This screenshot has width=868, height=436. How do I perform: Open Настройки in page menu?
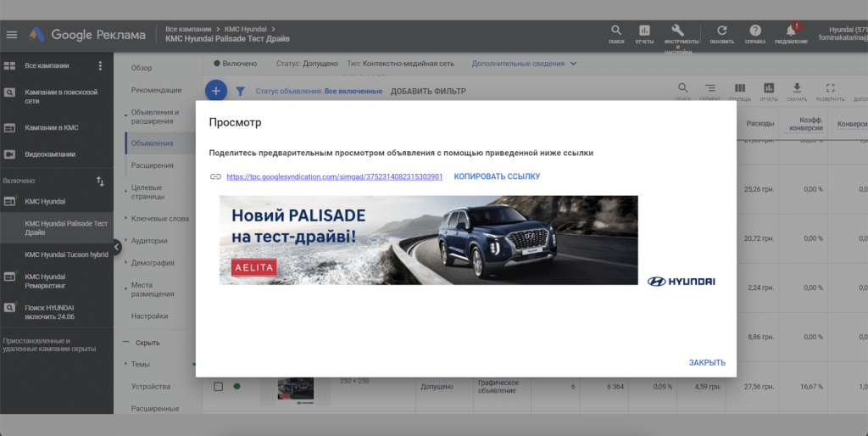click(149, 316)
